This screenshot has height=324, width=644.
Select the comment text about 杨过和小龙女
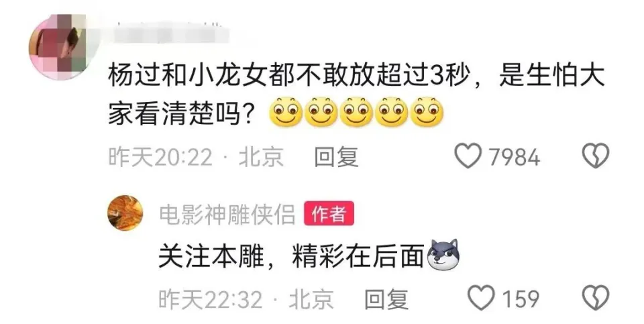point(356,94)
